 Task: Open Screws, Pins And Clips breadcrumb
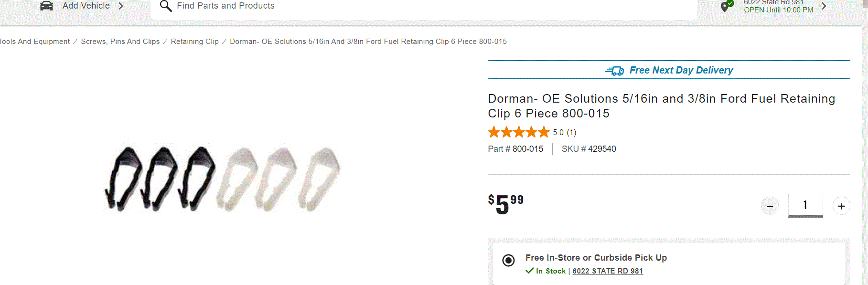point(120,42)
